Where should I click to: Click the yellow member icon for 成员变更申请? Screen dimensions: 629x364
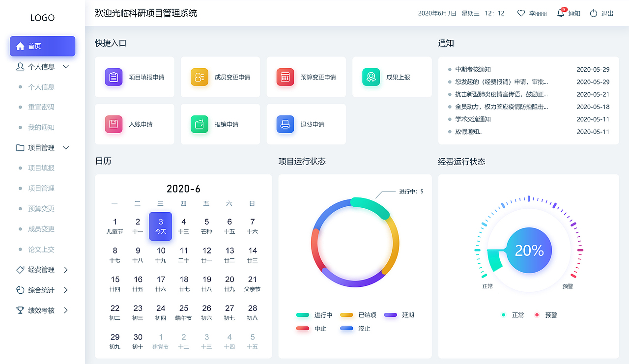tap(200, 77)
